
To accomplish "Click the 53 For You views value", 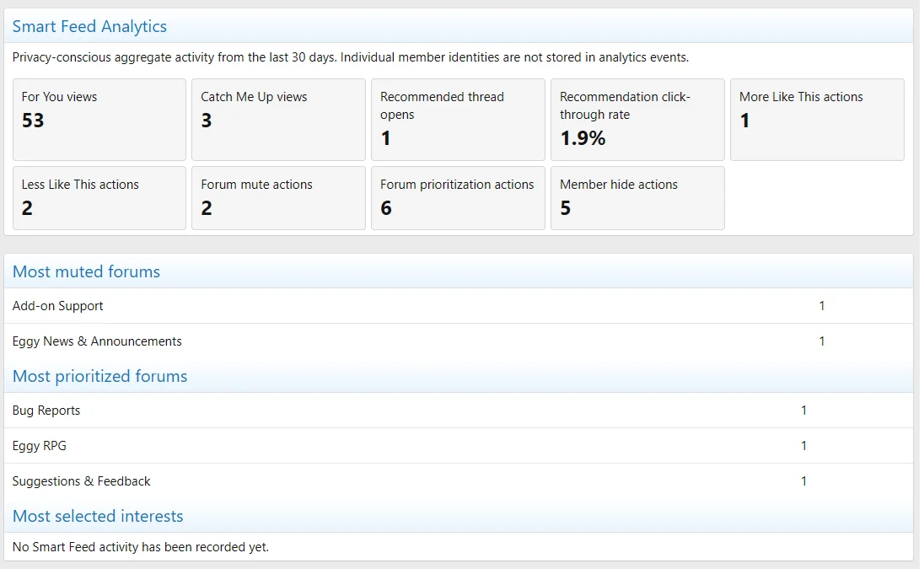I will click(x=33, y=121).
